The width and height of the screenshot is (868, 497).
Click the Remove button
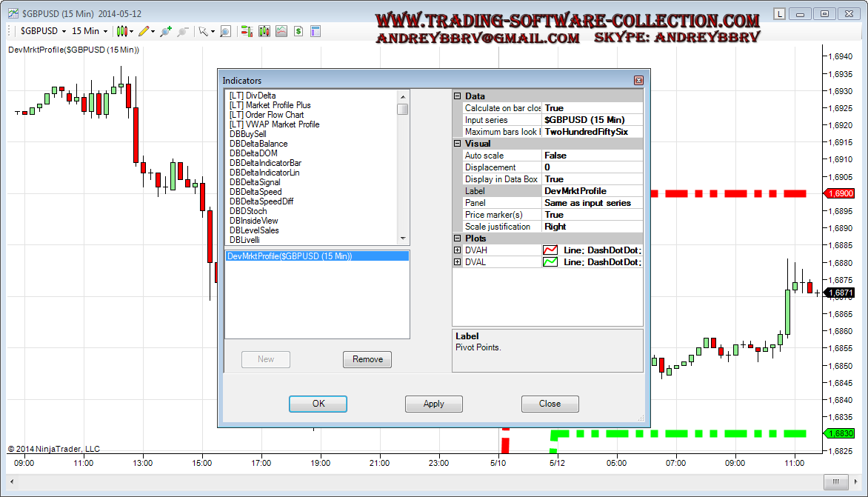click(x=367, y=359)
